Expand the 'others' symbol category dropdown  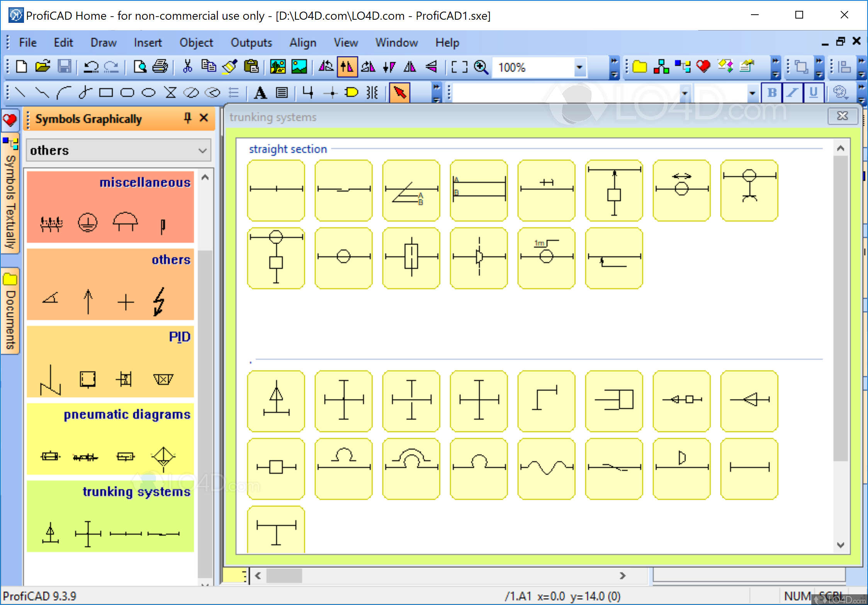[202, 150]
